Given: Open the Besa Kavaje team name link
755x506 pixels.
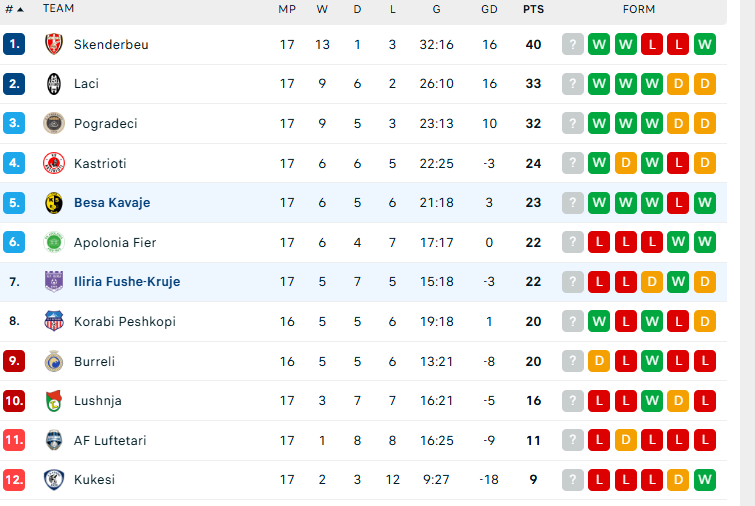Looking at the screenshot, I should click(112, 203).
